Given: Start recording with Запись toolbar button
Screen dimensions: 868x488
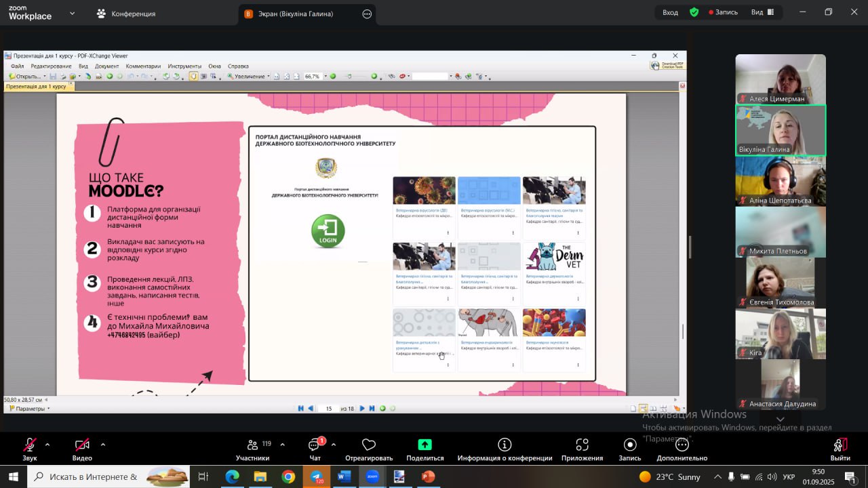Looking at the screenshot, I should coord(630,449).
